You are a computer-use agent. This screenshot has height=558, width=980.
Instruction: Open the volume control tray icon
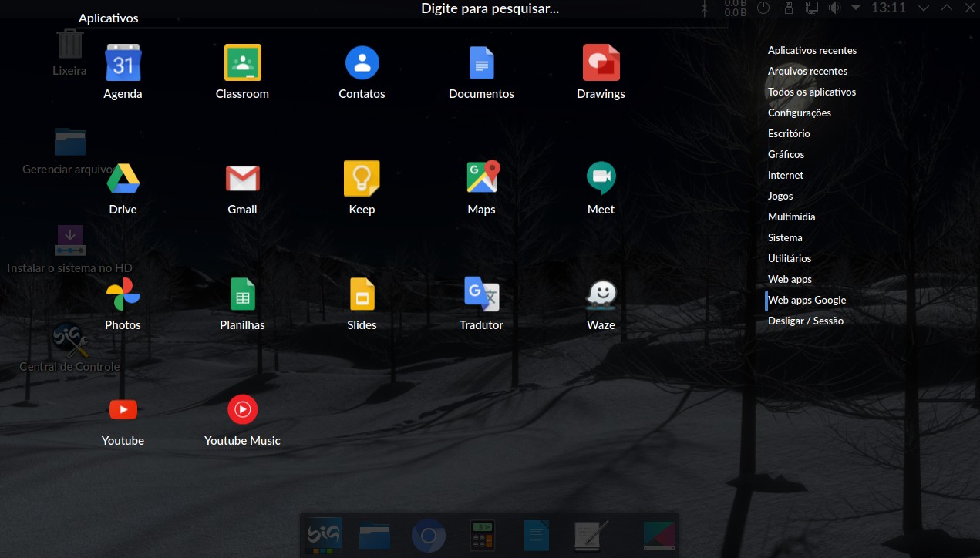tap(834, 8)
